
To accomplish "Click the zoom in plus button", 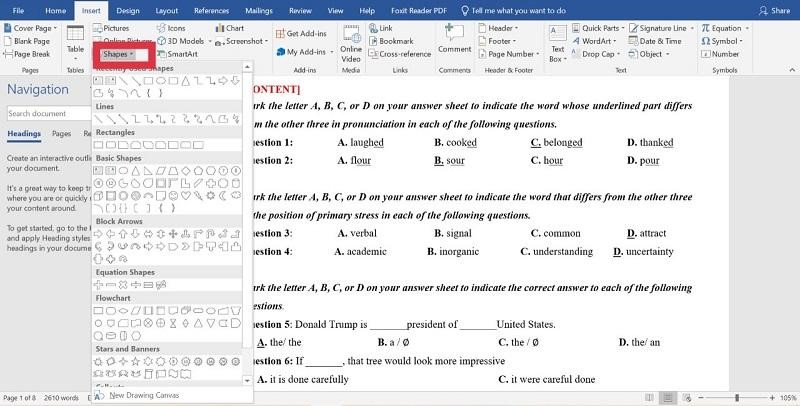I will (x=773, y=398).
